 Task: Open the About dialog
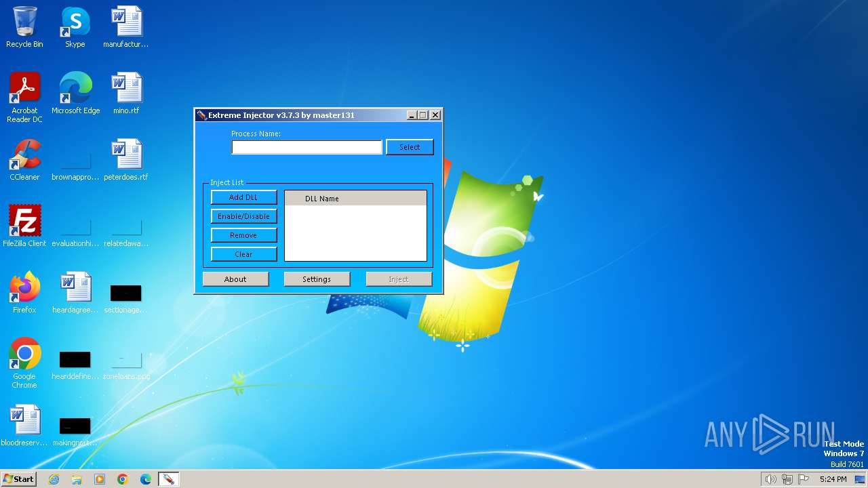point(235,279)
